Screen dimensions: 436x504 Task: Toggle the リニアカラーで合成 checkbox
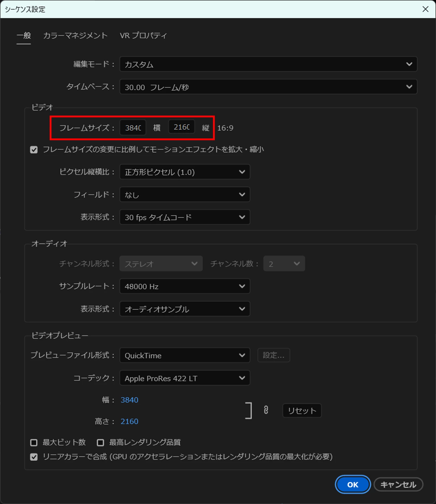[x=34, y=457]
